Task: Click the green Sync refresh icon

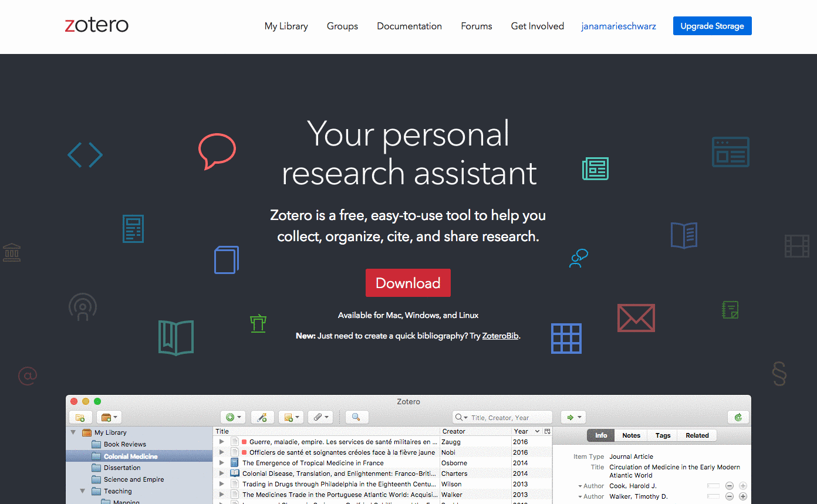Action: tap(738, 417)
